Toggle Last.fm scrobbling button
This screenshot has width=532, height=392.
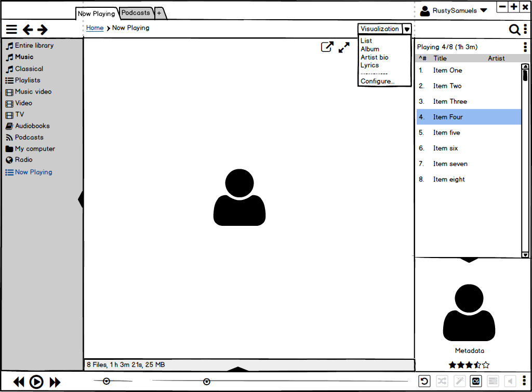(x=475, y=382)
